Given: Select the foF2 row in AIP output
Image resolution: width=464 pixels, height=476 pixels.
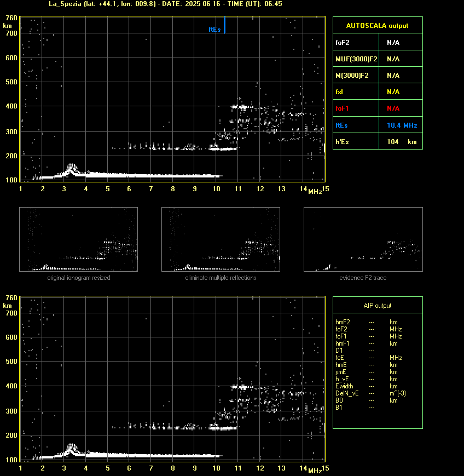Looking at the screenshot, I should coord(369,329).
